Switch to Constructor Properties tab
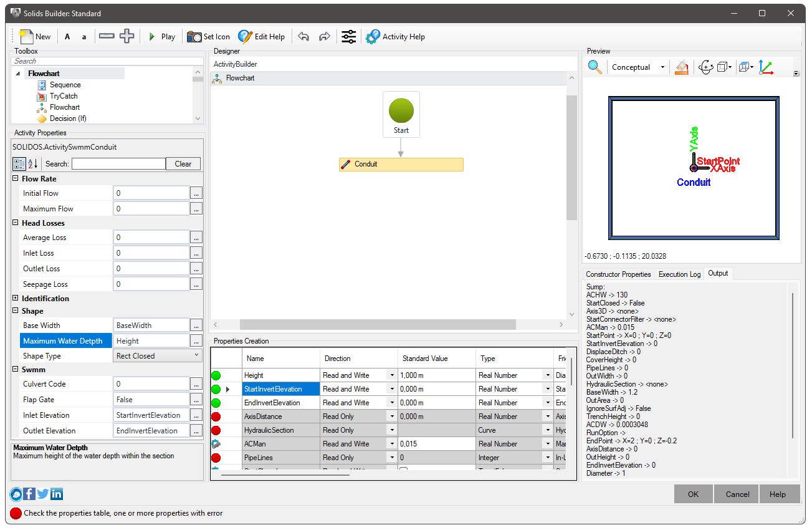Image resolution: width=812 pixels, height=530 pixels. (618, 274)
